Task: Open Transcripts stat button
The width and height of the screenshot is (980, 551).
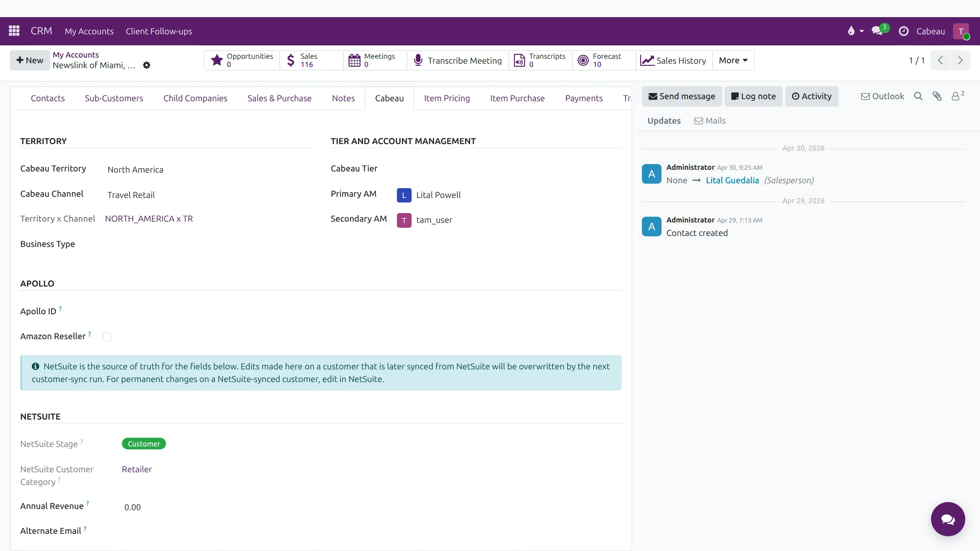Action: click(x=541, y=60)
